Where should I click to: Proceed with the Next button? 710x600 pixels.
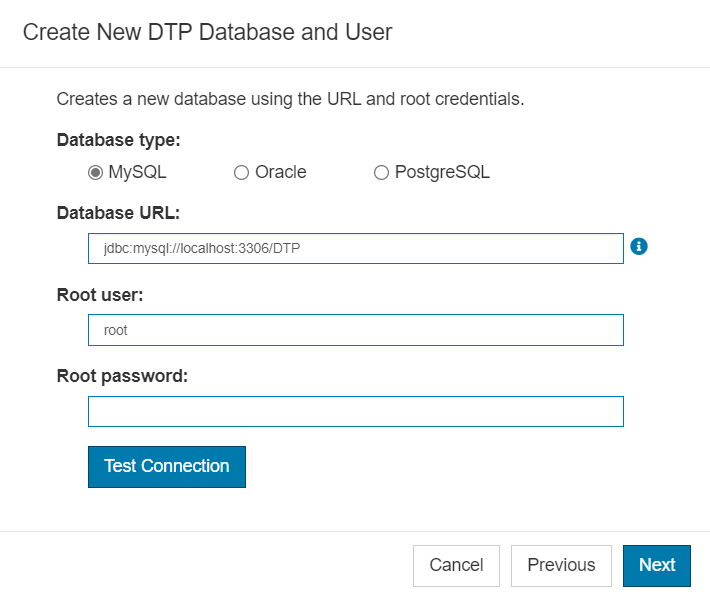click(x=657, y=566)
